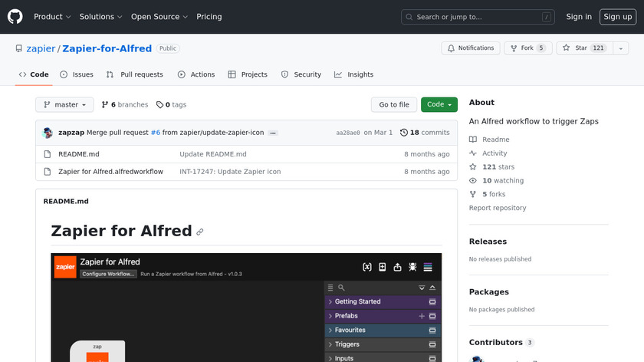Click the heading anchor link icon
The image size is (644, 362).
tap(199, 232)
